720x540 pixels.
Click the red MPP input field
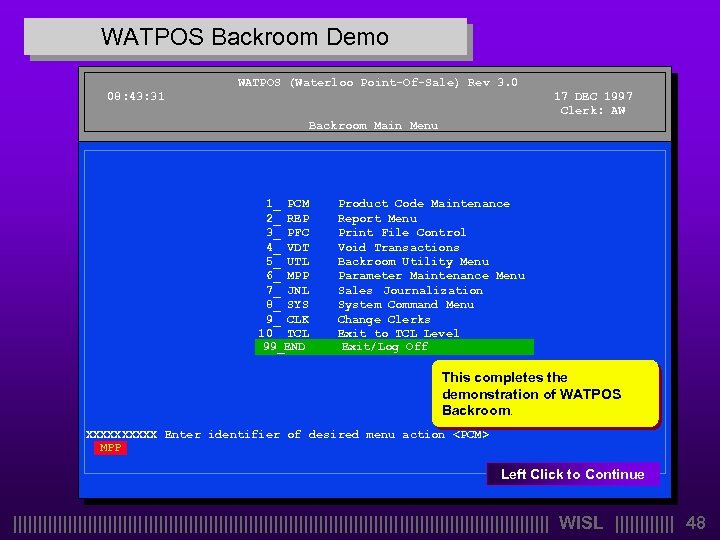[110, 448]
